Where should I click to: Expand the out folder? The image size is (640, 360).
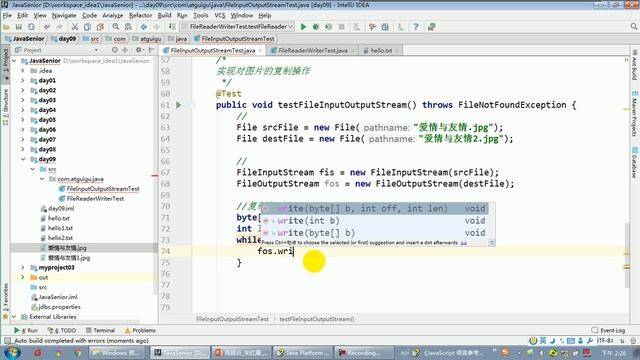pos(23,277)
